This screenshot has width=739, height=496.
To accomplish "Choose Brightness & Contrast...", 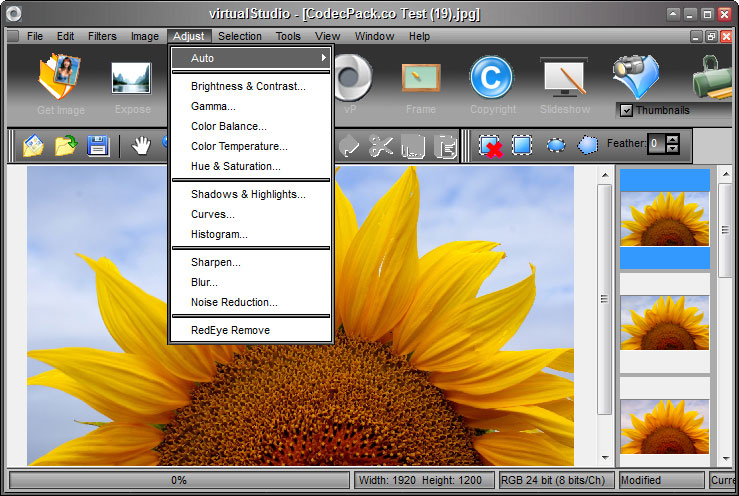I will 251,86.
